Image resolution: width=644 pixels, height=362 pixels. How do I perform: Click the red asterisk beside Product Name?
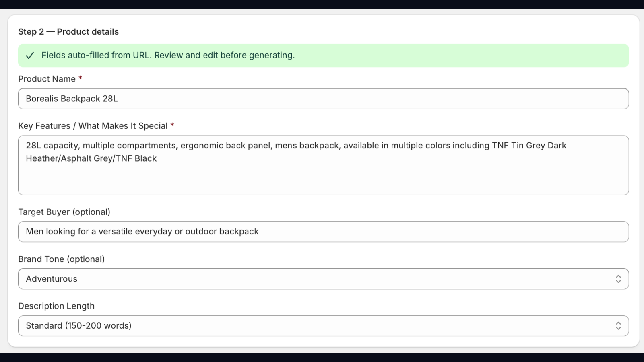(x=80, y=78)
